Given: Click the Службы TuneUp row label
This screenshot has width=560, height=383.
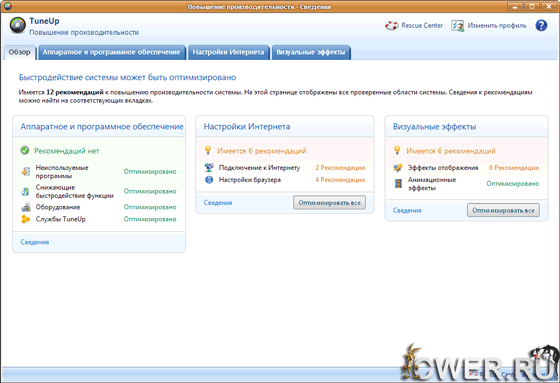Looking at the screenshot, I should tap(60, 219).
